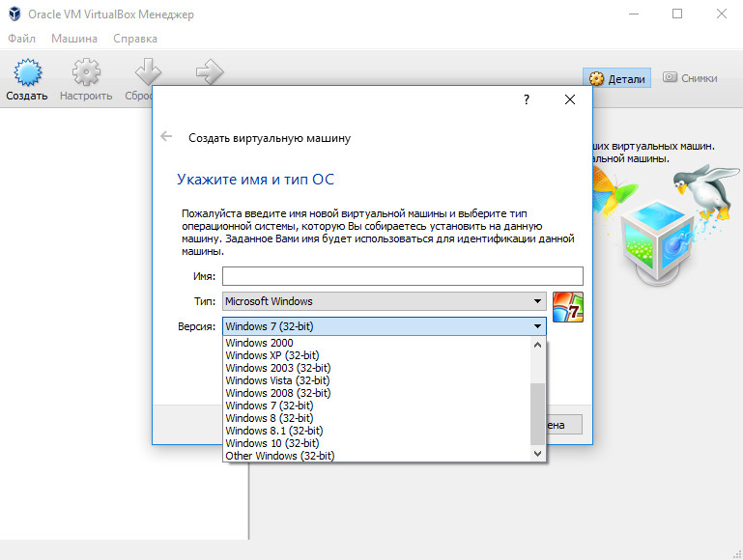Open the Машина menu
Image resolution: width=743 pixels, height=560 pixels.
74,39
